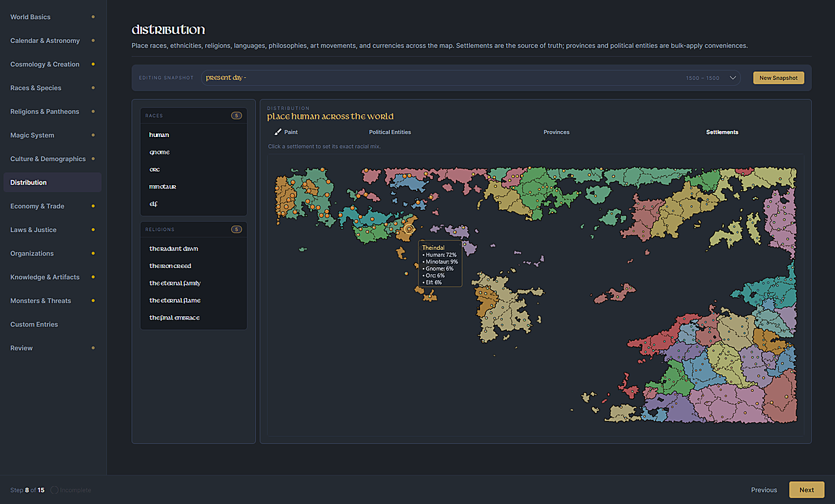This screenshot has width=835, height=504.
Task: Open Cosmology & Creation section
Action: [52, 64]
